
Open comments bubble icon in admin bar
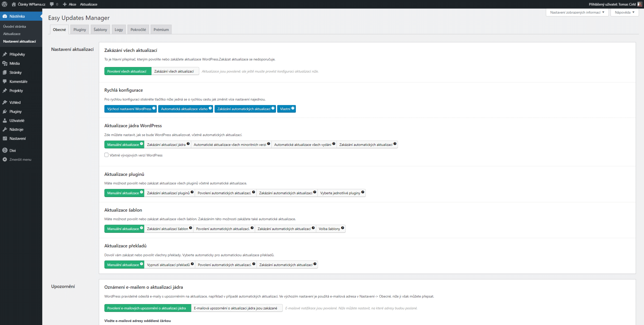(x=52, y=4)
